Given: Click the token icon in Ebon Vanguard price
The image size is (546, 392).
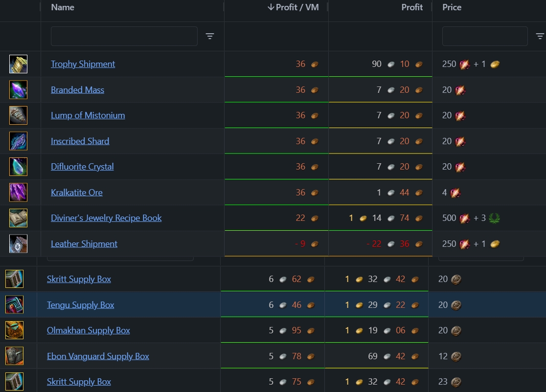Looking at the screenshot, I should (x=456, y=356).
